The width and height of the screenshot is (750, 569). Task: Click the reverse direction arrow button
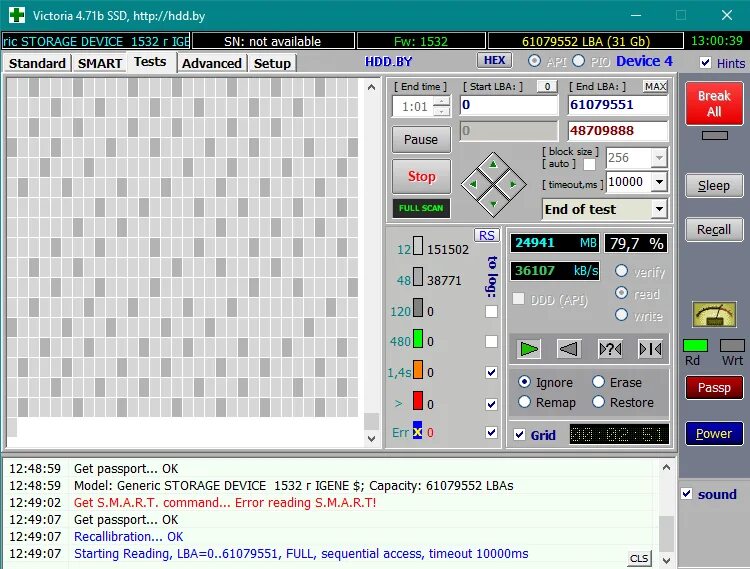click(569, 349)
